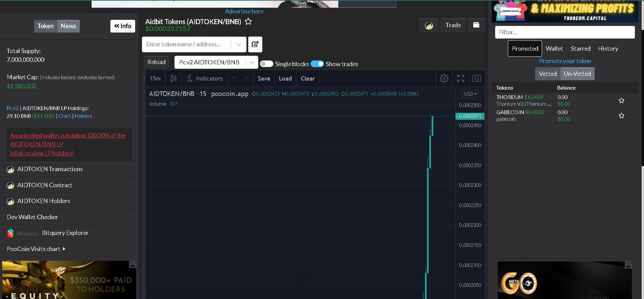
Task: Take a chart snapshot with camera icon
Action: pos(476,78)
